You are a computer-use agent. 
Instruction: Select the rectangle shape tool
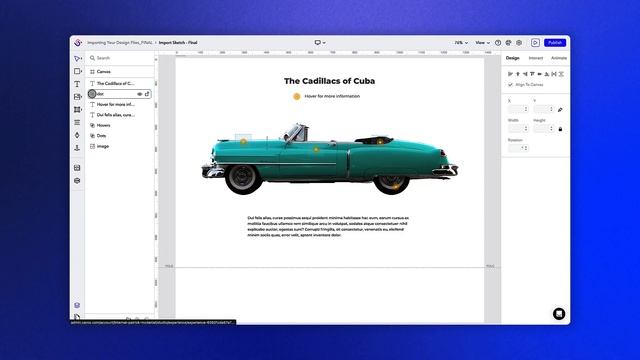[77, 71]
